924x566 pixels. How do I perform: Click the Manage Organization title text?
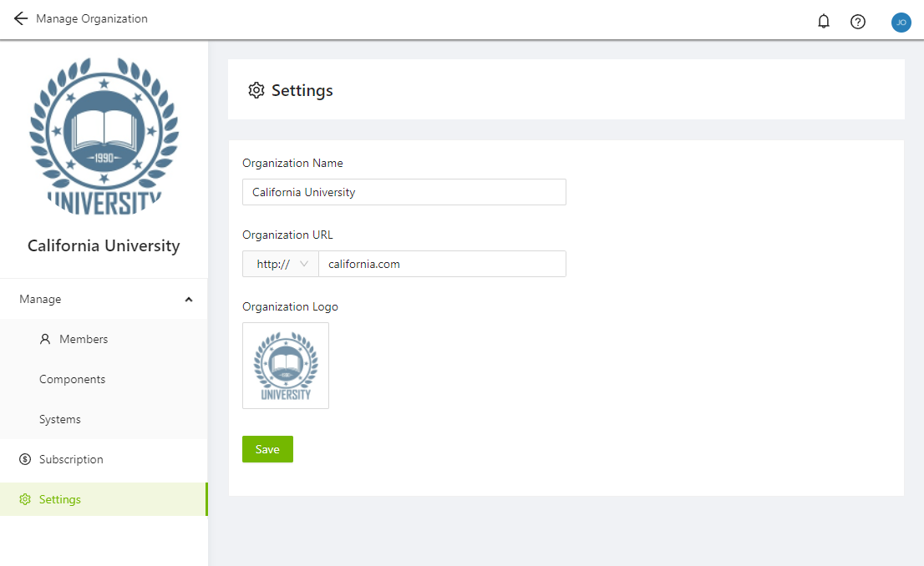[92, 18]
